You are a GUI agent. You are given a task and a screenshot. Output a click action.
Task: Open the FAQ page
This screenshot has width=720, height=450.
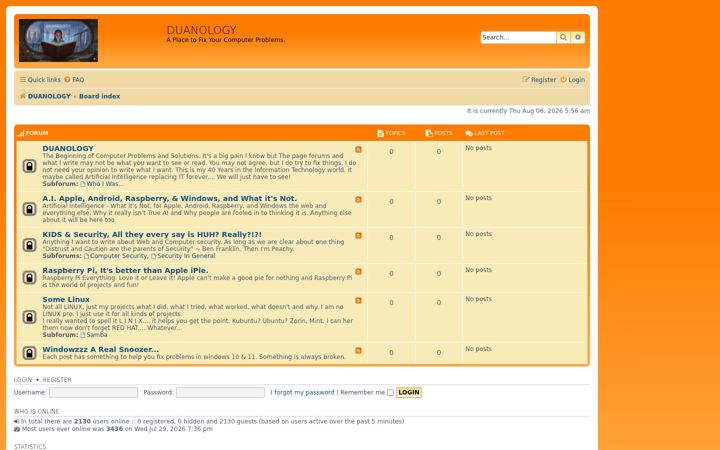(x=74, y=80)
